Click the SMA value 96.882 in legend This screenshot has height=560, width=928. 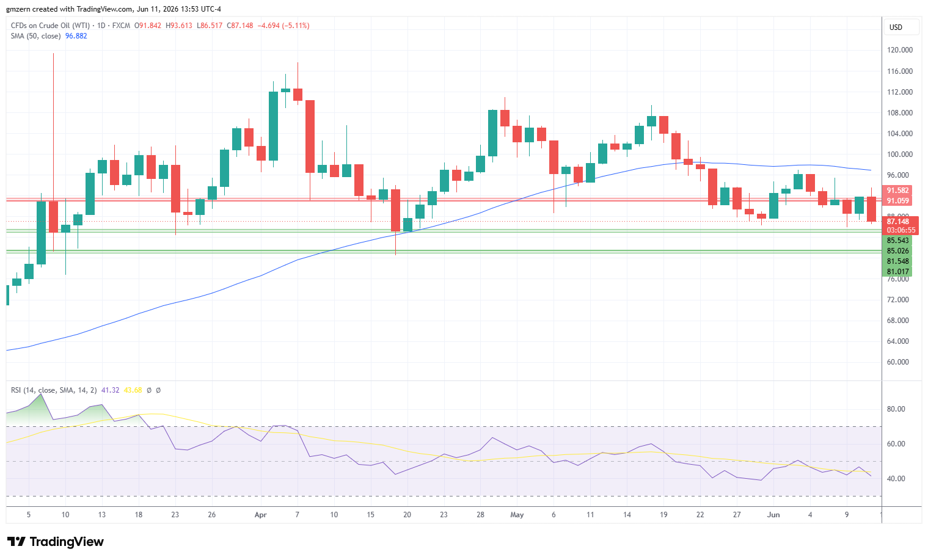pos(76,36)
